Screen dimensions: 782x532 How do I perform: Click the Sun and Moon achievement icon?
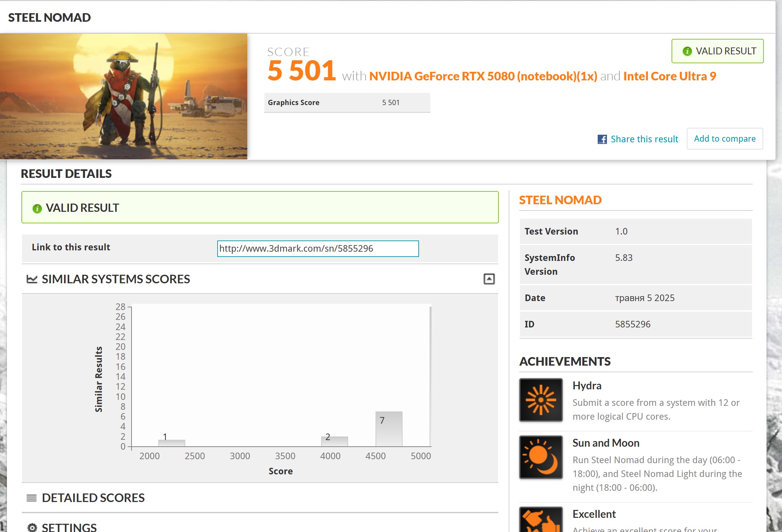click(x=540, y=457)
